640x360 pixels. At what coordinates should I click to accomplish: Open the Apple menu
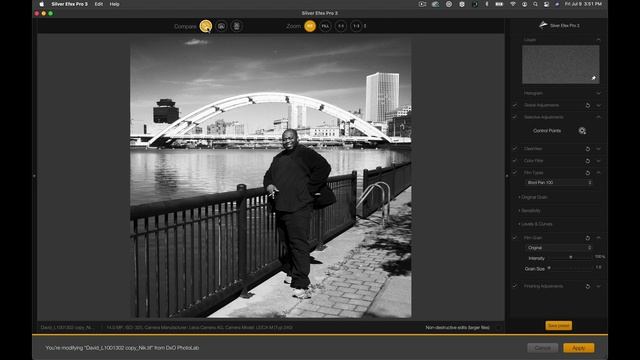pos(42,4)
